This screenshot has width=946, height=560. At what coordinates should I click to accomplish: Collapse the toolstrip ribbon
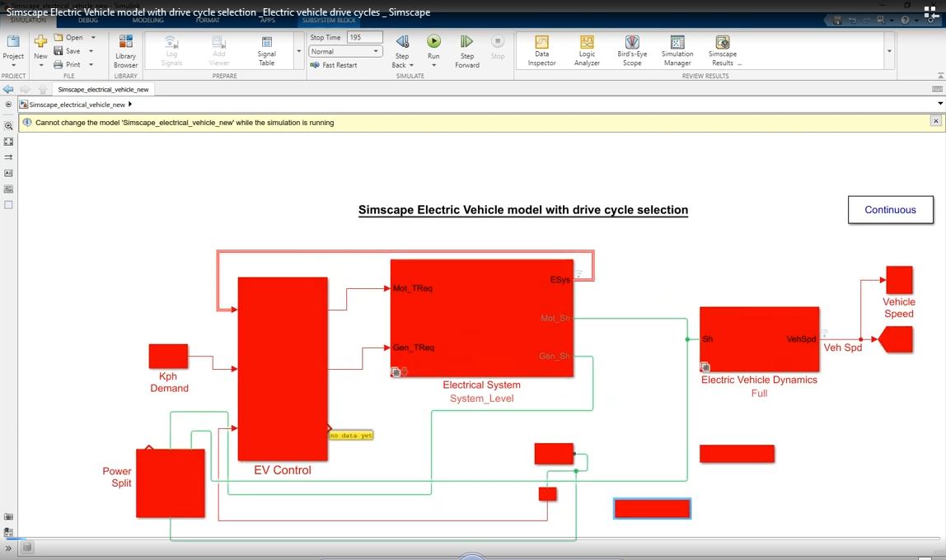(940, 76)
